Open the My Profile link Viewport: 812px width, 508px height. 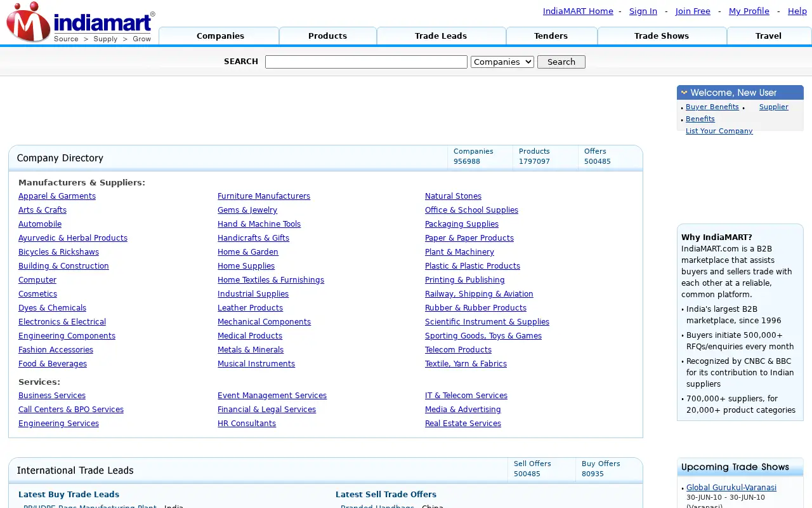(x=749, y=11)
